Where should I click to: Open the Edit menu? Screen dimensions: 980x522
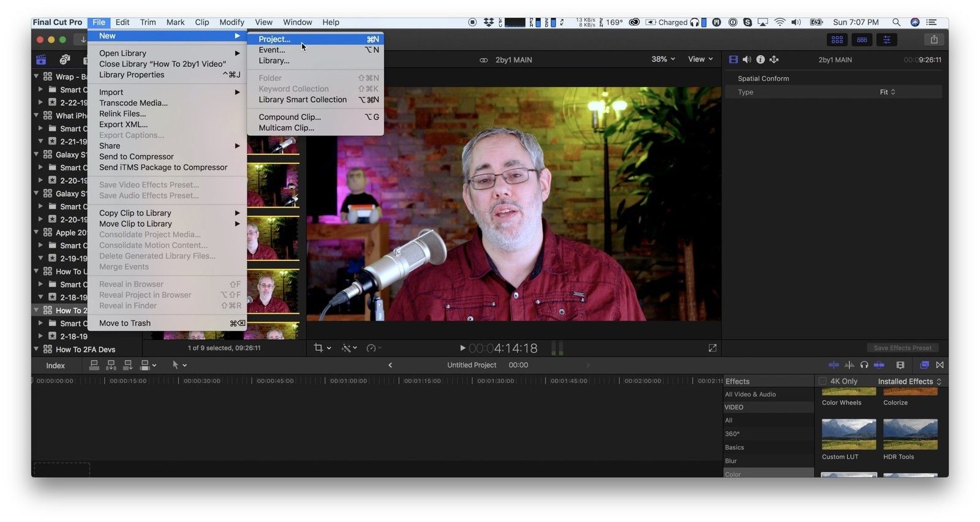123,22
